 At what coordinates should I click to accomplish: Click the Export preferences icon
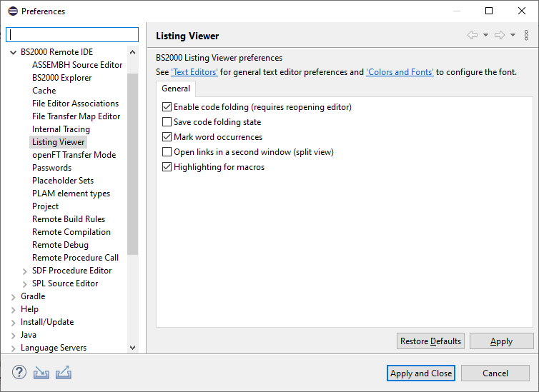coord(64,373)
